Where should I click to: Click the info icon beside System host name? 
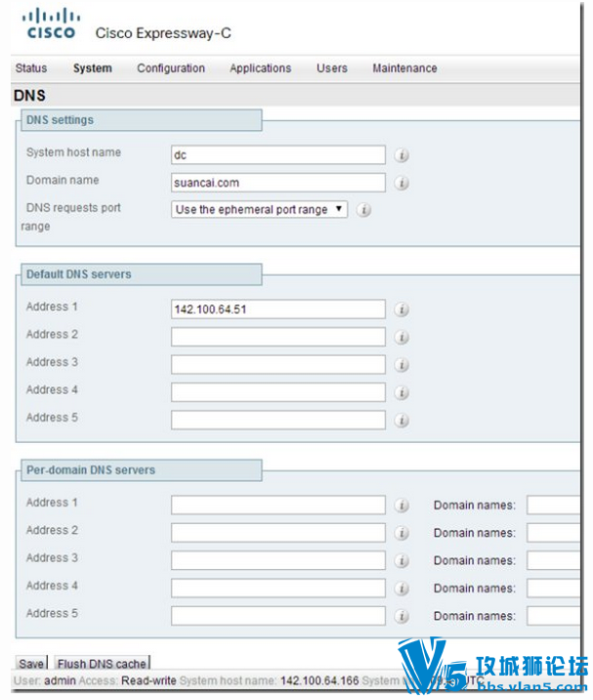click(x=402, y=155)
